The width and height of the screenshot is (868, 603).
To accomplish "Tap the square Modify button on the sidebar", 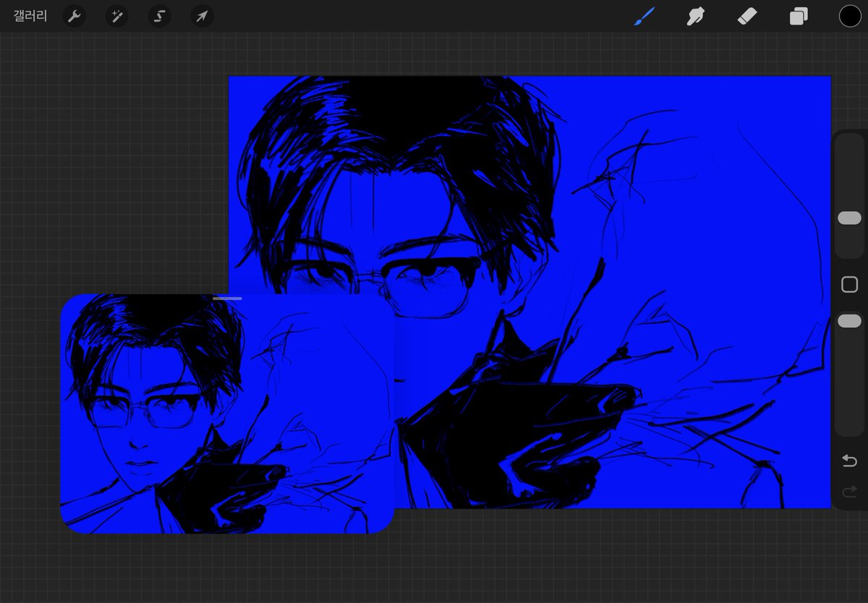I will point(850,285).
